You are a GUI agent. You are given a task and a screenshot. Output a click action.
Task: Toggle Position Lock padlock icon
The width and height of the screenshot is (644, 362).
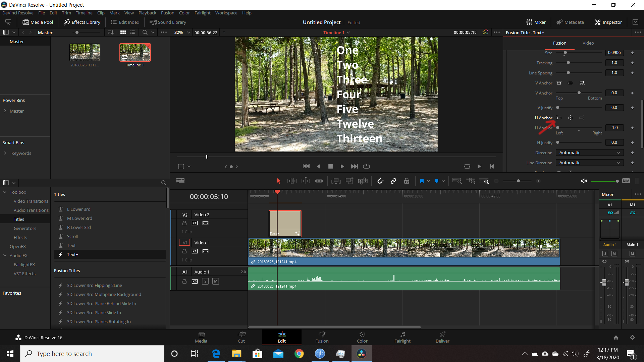[407, 181]
